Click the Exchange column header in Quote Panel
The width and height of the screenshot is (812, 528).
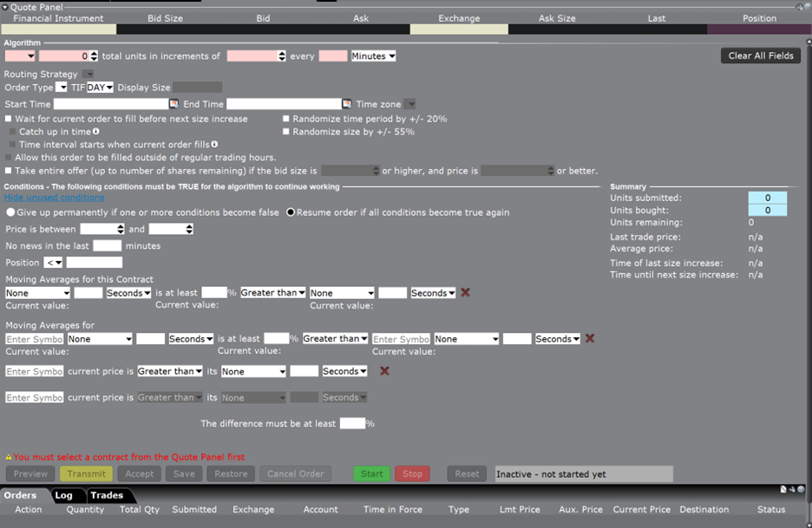click(x=459, y=18)
